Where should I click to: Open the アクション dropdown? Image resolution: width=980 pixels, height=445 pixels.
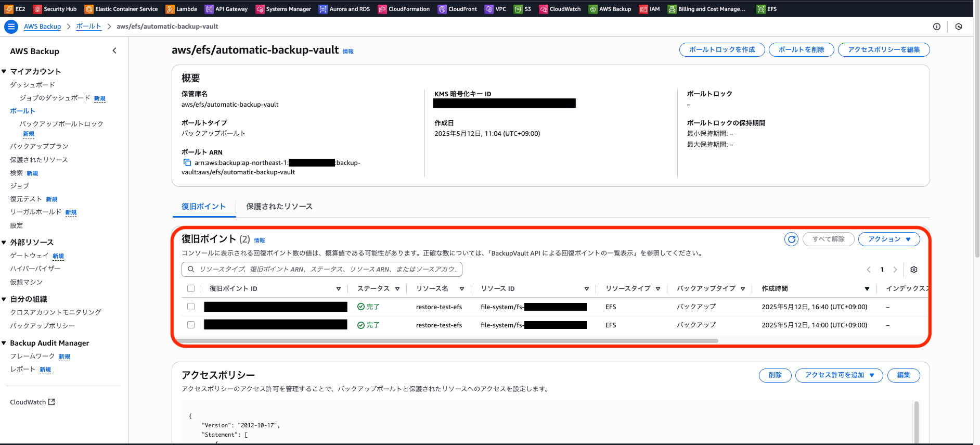(889, 239)
